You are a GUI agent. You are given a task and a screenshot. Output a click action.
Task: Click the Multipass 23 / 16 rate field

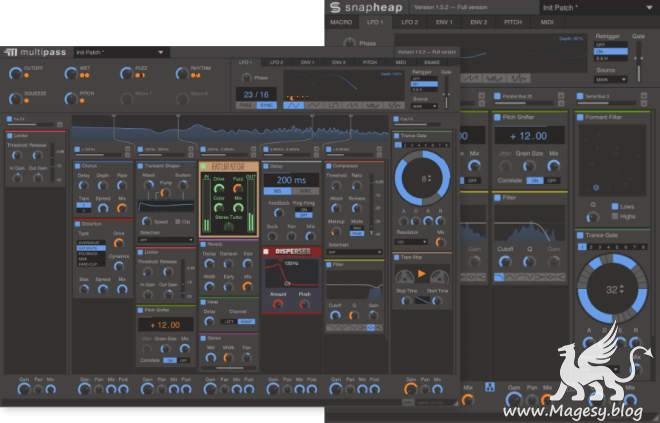pos(256,94)
